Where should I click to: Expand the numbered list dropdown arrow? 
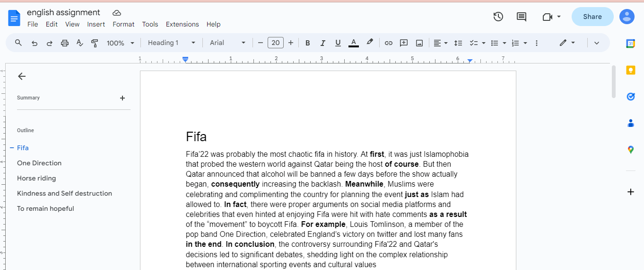[525, 43]
